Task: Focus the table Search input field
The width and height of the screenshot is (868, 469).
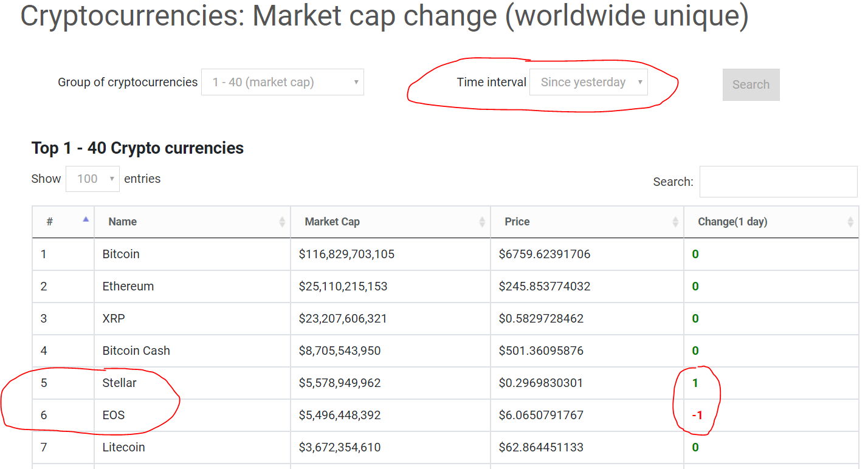Action: coord(778,182)
